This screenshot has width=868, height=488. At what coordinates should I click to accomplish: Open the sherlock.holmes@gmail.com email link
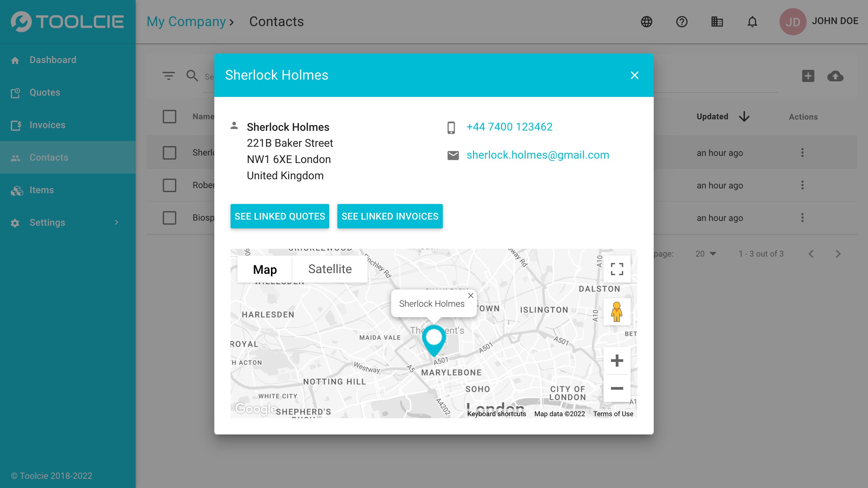click(538, 155)
